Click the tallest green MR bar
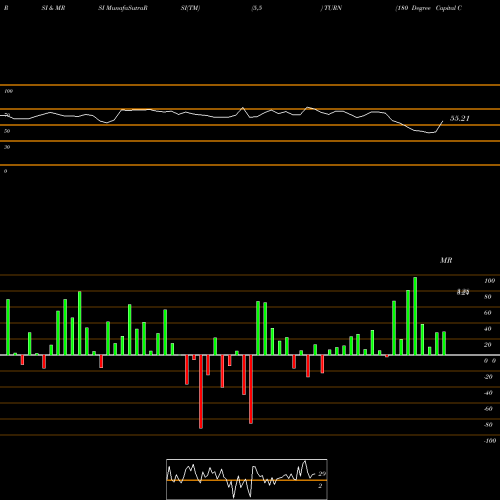Image resolution: width=500 pixels, height=500 pixels. pos(415,316)
